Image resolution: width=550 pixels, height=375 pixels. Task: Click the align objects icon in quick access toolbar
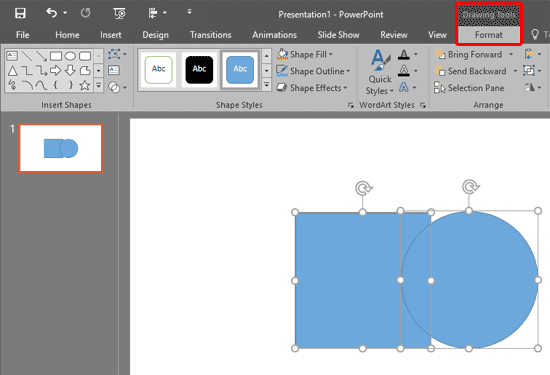(153, 13)
